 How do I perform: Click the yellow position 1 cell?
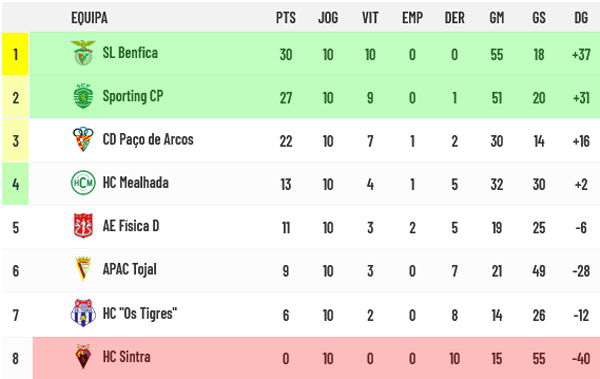(15, 54)
